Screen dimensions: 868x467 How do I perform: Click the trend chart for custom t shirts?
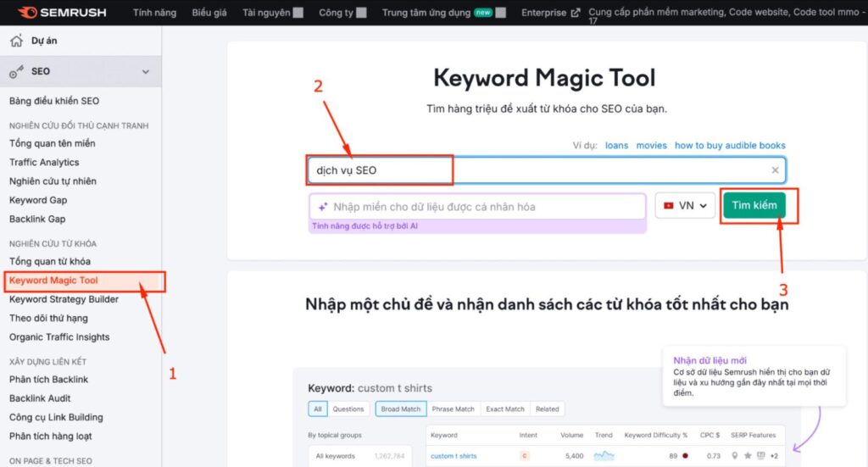coord(604,456)
